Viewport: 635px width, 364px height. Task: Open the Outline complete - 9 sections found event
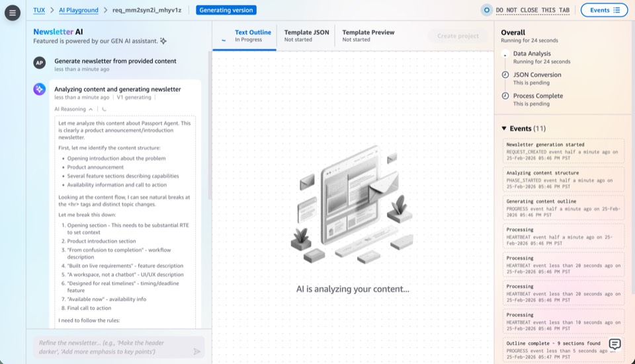(x=564, y=349)
